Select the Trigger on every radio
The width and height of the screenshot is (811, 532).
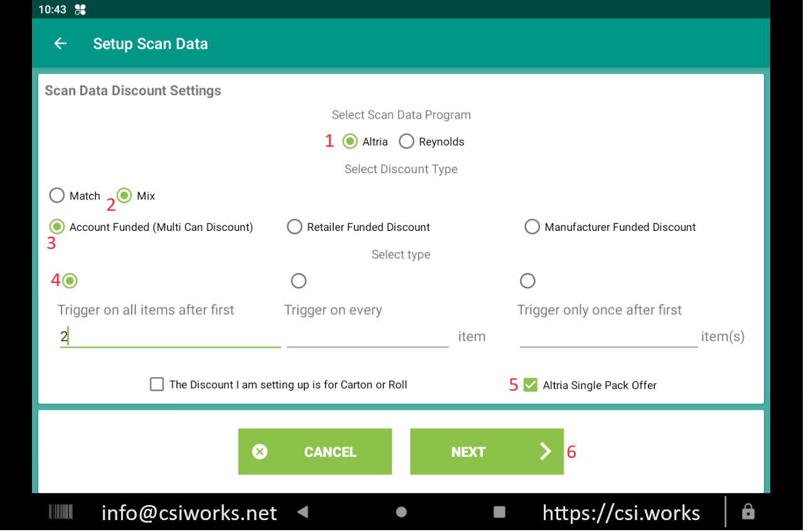tap(299, 280)
